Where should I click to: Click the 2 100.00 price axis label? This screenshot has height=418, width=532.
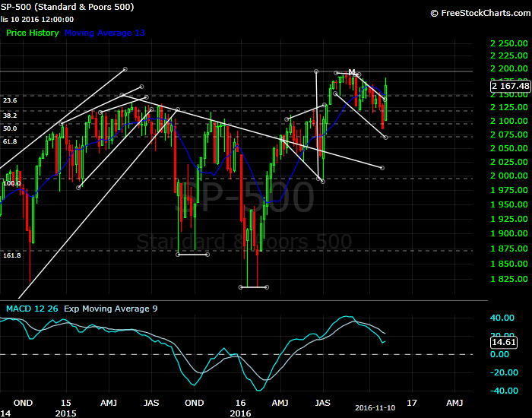509,121
